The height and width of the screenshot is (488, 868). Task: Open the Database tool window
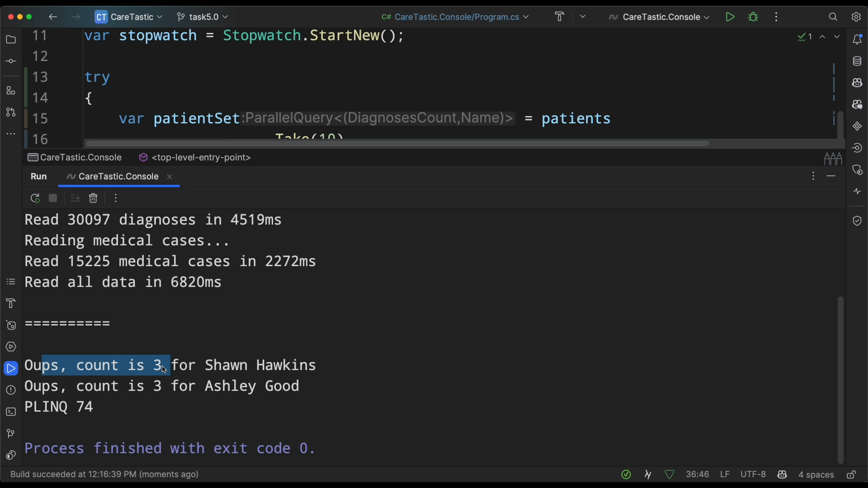pyautogui.click(x=857, y=61)
